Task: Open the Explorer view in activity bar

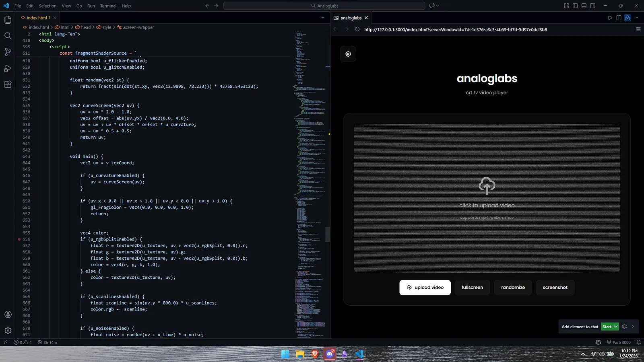Action: coord(8,20)
